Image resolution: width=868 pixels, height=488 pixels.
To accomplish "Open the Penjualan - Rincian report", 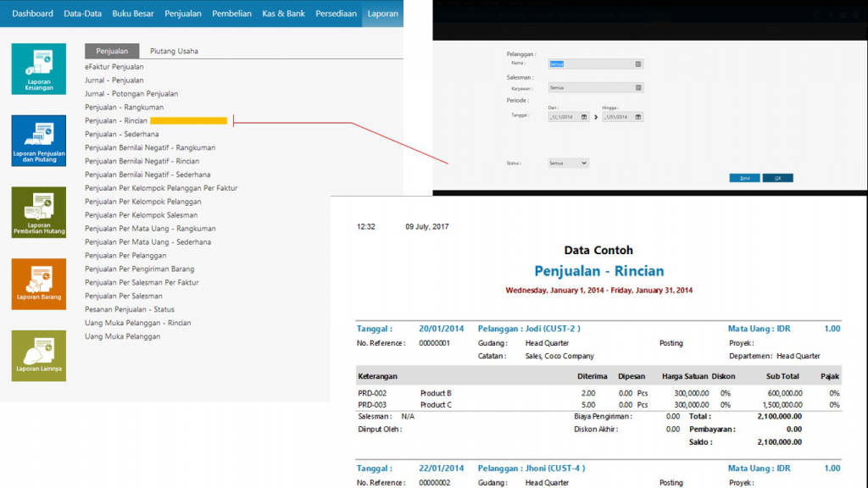I will [122, 121].
